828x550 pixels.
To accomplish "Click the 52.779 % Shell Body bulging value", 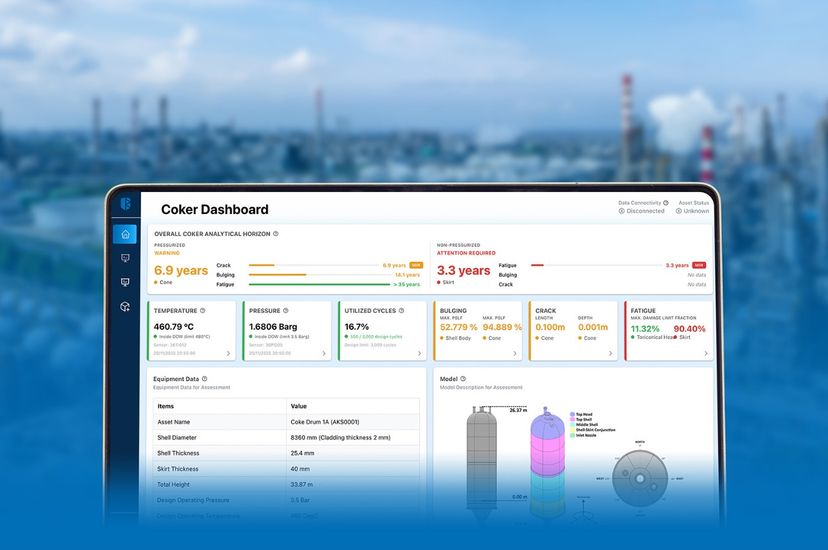I will point(458,327).
